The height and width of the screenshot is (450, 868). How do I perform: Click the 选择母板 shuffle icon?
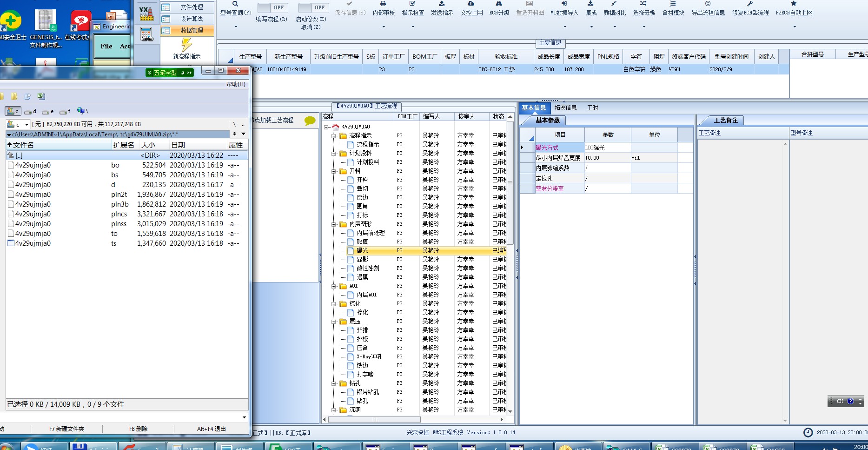643,4
